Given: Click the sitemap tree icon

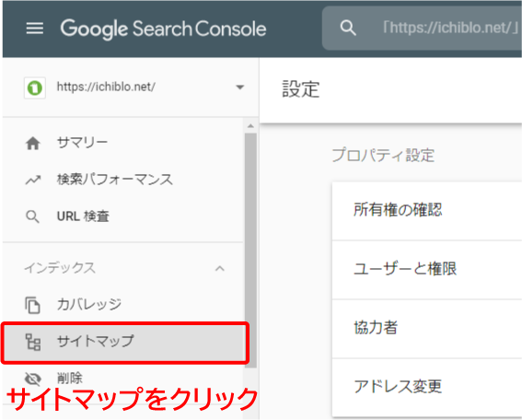Looking at the screenshot, I should click(33, 342).
